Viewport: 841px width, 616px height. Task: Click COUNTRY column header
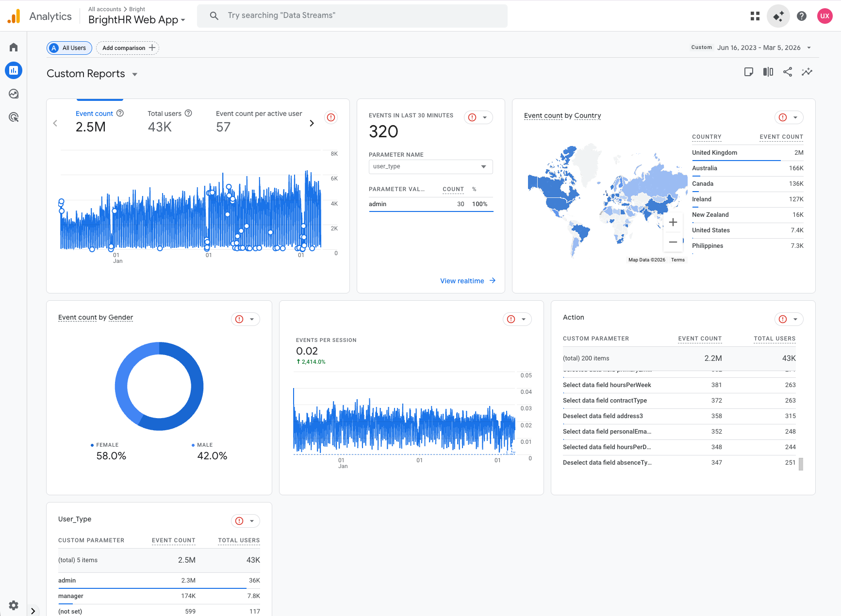click(707, 137)
